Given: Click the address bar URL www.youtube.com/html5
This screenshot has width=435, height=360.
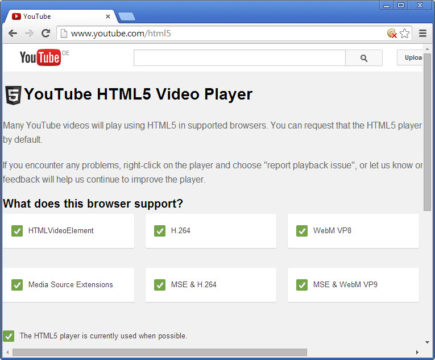Looking at the screenshot, I should tap(121, 33).
